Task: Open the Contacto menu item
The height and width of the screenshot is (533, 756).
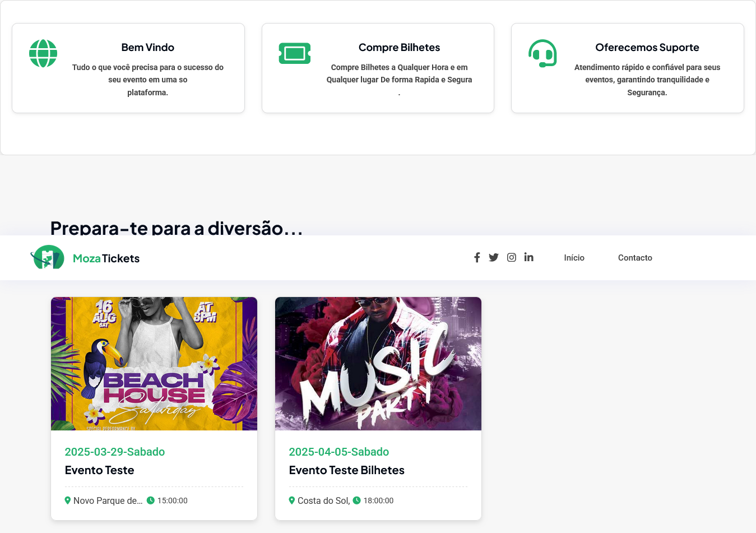Action: (x=635, y=258)
